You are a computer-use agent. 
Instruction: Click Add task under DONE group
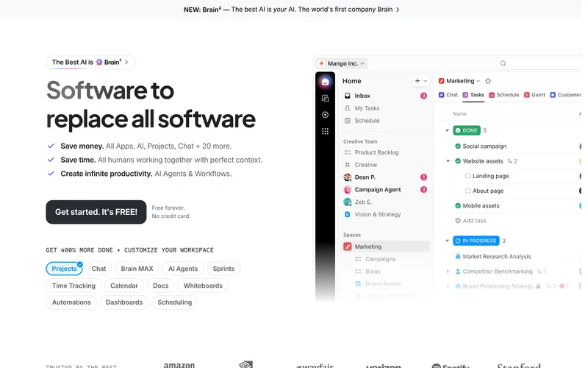point(470,221)
